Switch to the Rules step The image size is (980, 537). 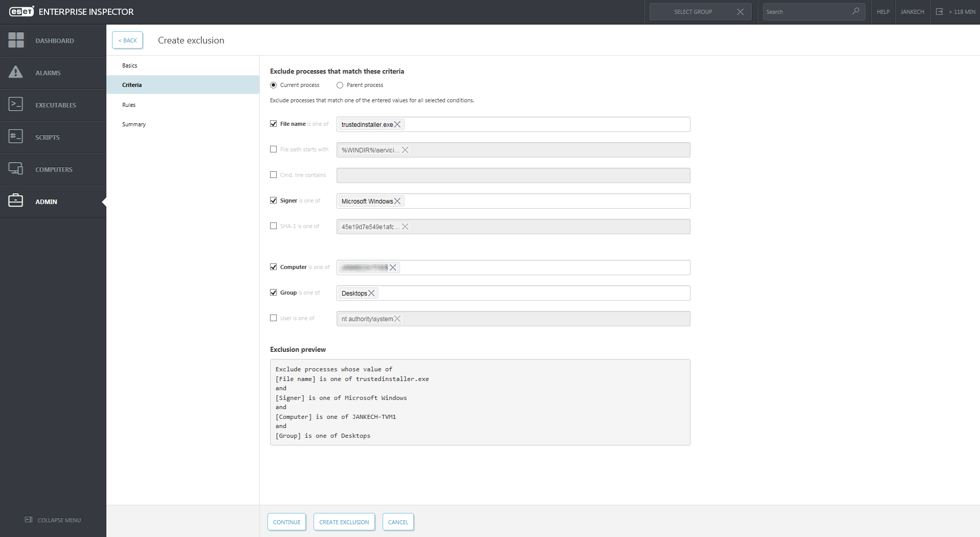point(129,105)
